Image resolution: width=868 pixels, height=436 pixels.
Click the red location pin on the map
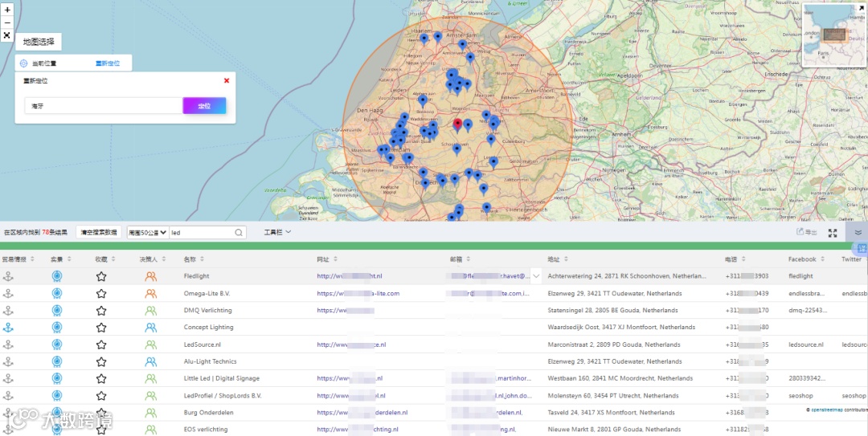457,124
